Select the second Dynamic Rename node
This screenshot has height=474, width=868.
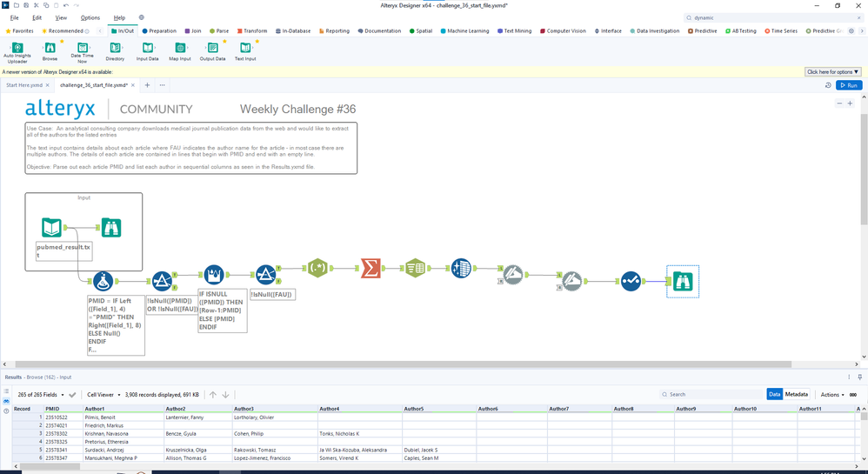[x=571, y=281]
